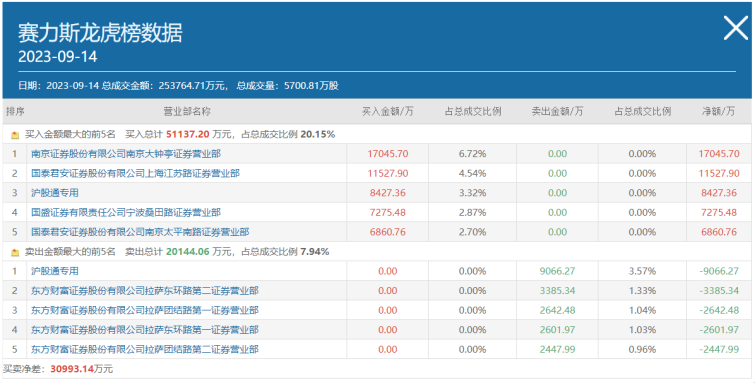Open 东方财富证券拉萨东环路第二证券营业部 link

(145, 291)
